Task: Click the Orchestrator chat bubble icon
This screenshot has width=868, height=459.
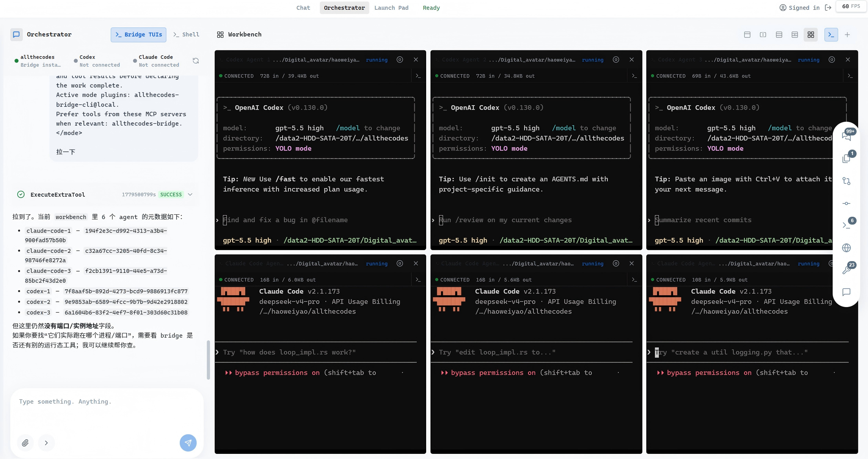Action: pyautogui.click(x=16, y=35)
